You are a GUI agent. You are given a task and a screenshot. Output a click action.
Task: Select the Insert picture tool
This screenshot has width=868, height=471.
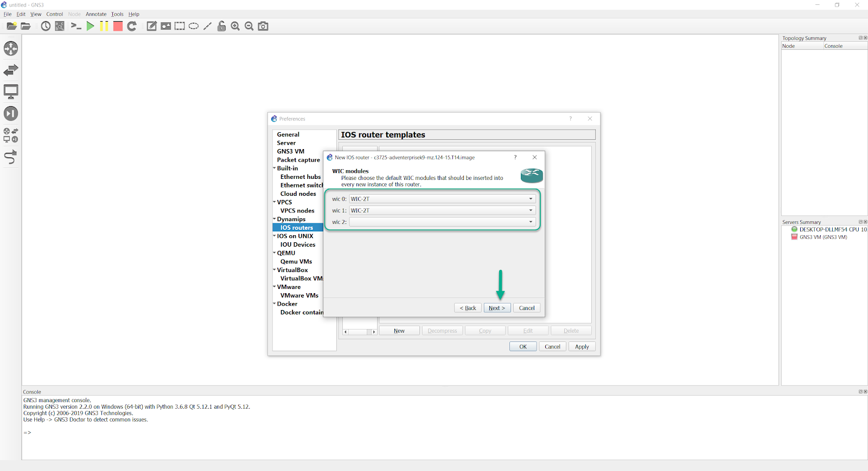pos(166,26)
